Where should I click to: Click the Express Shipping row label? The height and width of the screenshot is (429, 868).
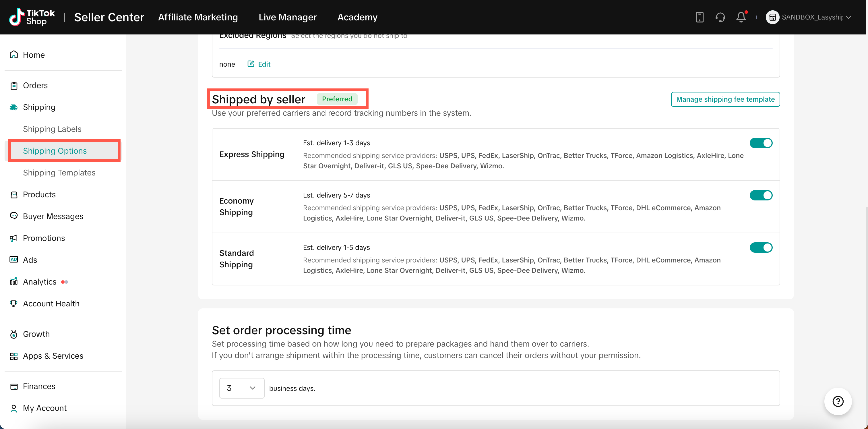[252, 154]
